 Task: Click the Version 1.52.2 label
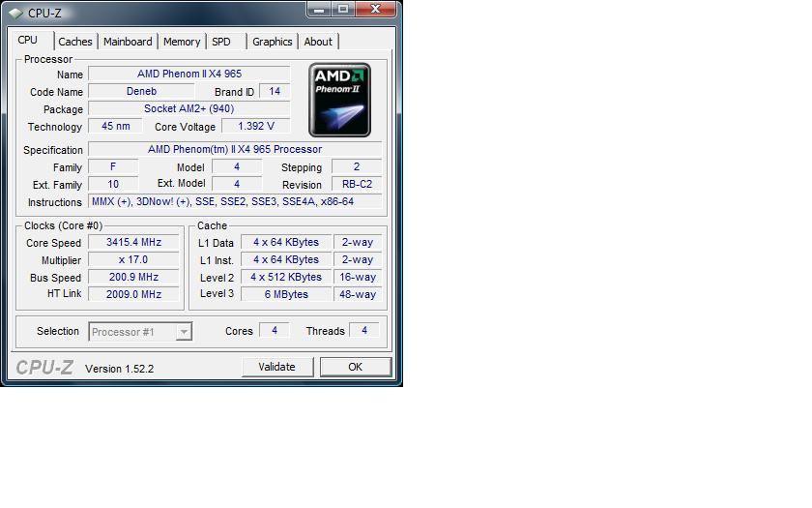click(x=120, y=369)
